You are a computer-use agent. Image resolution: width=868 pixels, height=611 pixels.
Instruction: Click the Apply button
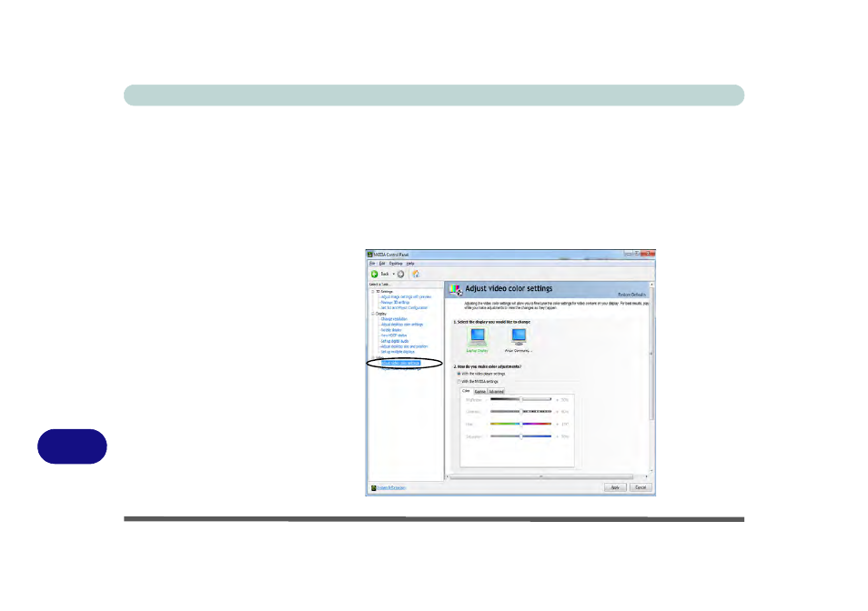click(615, 487)
